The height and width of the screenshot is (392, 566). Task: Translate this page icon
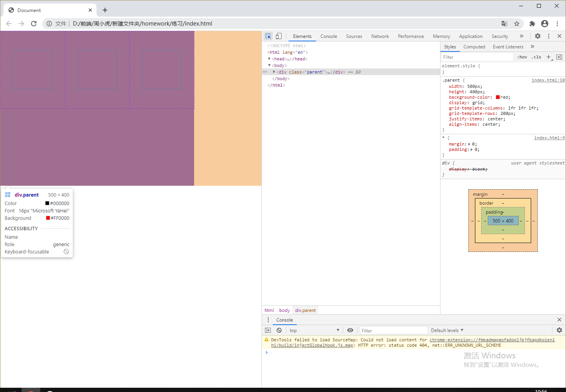pyautogui.click(x=504, y=24)
